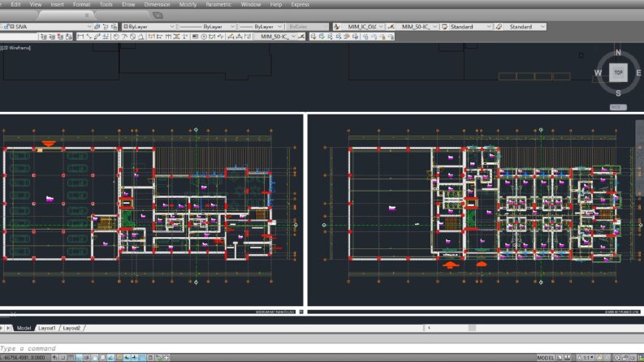Select the Jogged Linear tool
The width and height of the screenshot is (644, 362).
(x=221, y=37)
